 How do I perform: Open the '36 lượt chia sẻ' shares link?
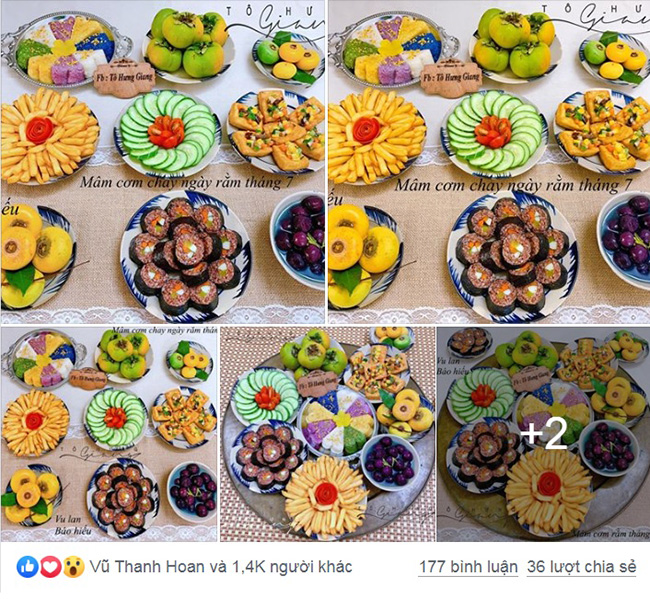pos(581,567)
